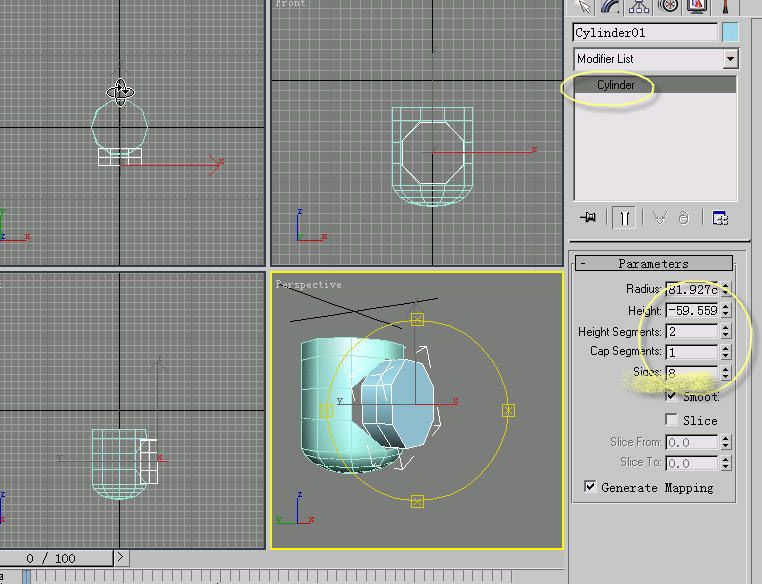Screen dimensions: 762x584
Task: Click the Height spinner arrows
Action: click(726, 310)
